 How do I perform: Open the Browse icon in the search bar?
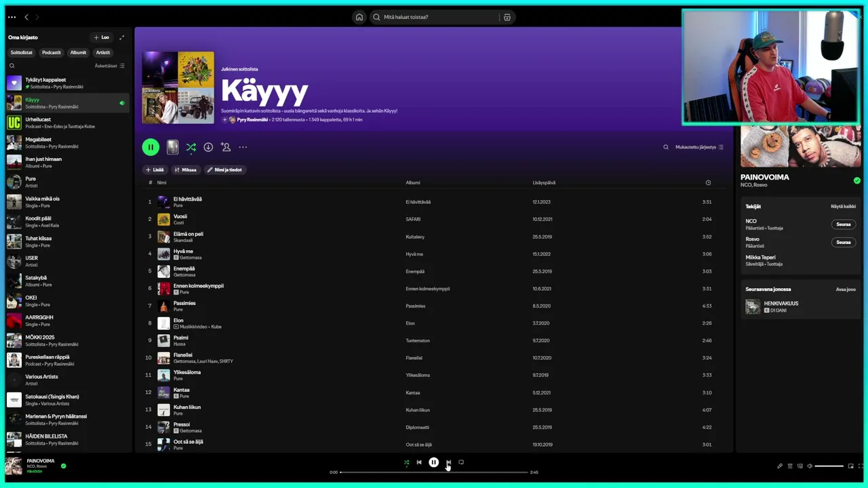[507, 17]
